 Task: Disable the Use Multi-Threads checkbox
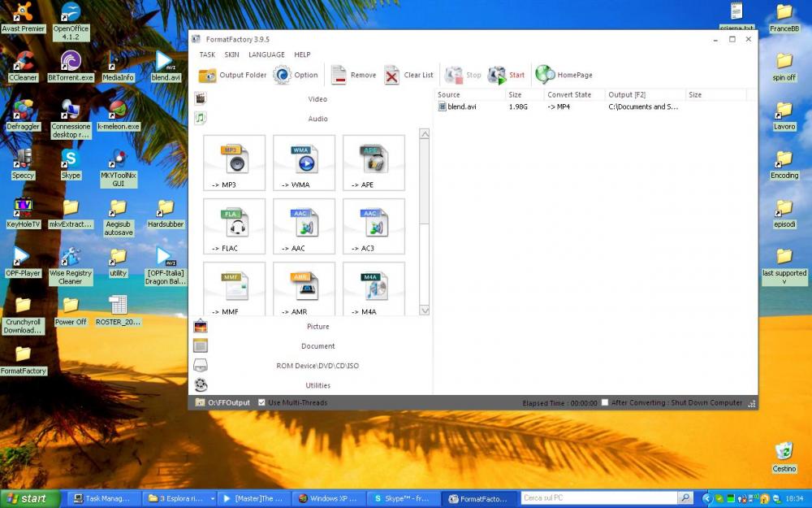tap(261, 402)
